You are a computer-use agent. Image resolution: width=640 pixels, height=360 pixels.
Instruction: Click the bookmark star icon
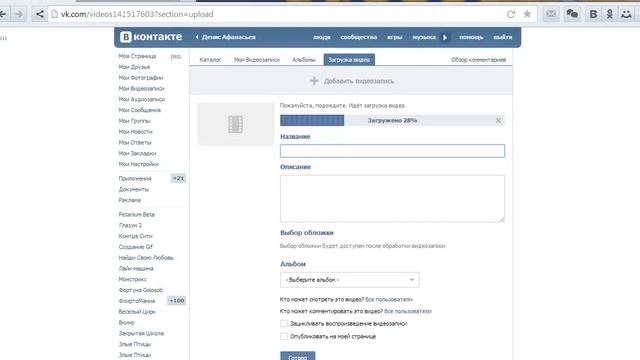[527, 14]
